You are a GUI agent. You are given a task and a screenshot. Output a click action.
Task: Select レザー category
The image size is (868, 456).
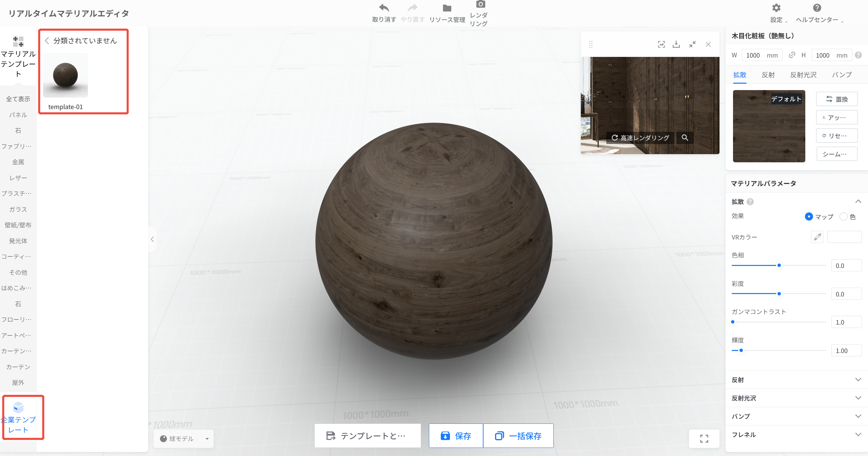point(18,178)
